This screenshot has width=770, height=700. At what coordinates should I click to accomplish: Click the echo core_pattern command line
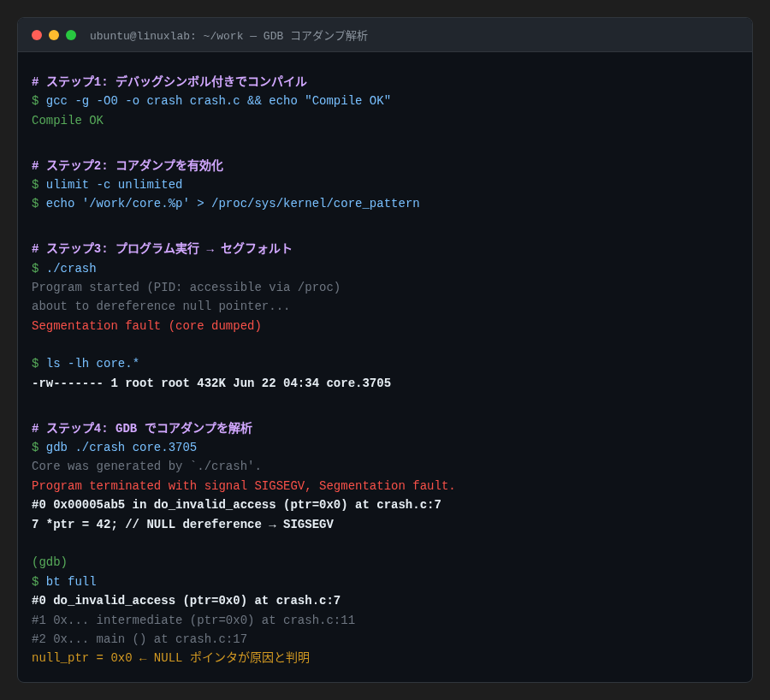(x=226, y=204)
